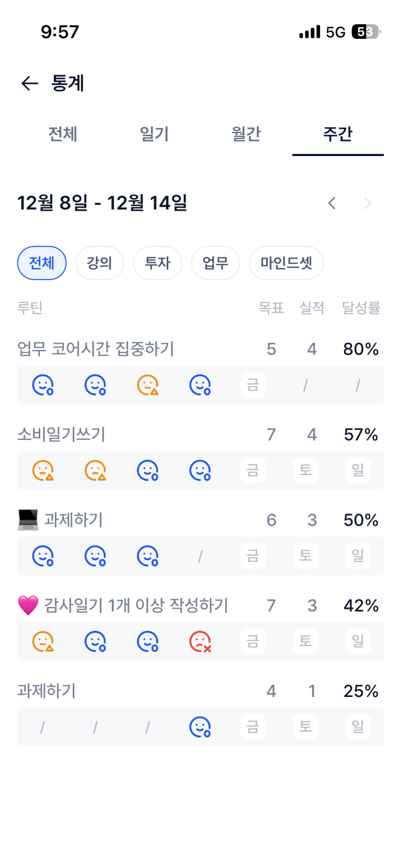
Task: Tap the 일 day box in 감사일기 row
Action: pyautogui.click(x=358, y=642)
